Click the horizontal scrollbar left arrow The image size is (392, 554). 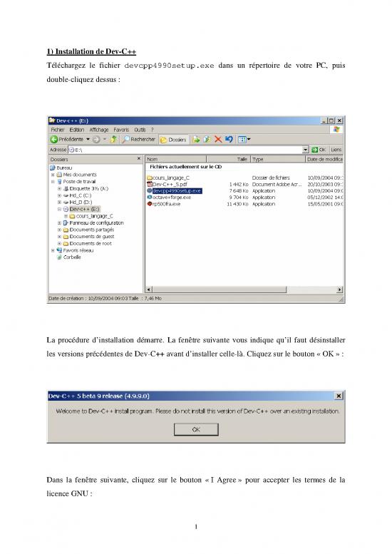coord(149,289)
